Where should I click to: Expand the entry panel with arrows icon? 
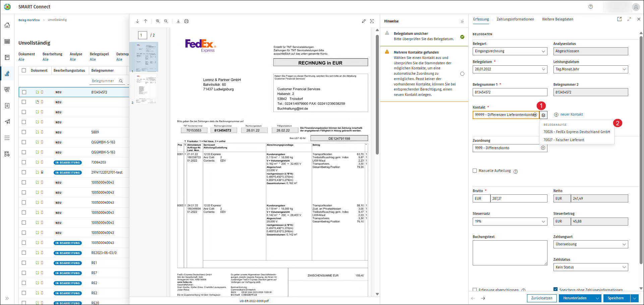[629, 19]
